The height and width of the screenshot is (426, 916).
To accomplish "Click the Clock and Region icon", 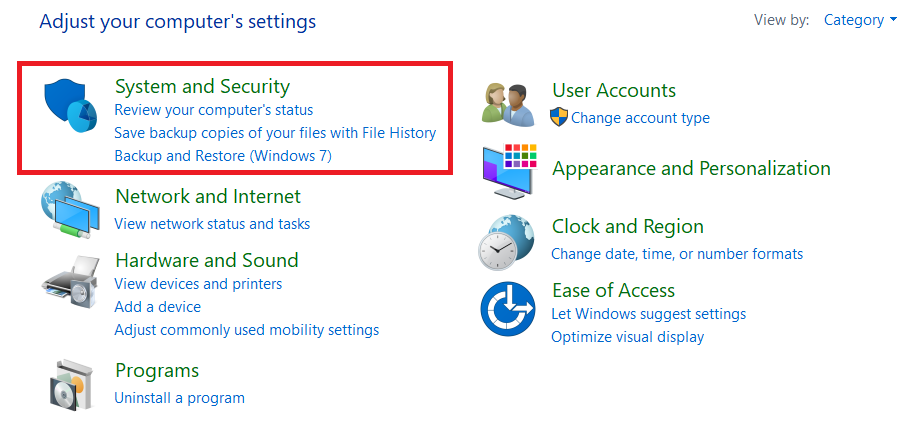I will click(508, 240).
